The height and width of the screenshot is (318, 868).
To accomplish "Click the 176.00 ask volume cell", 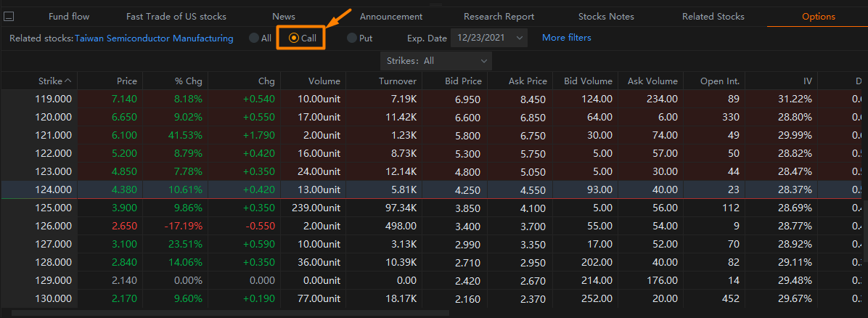I will (662, 280).
